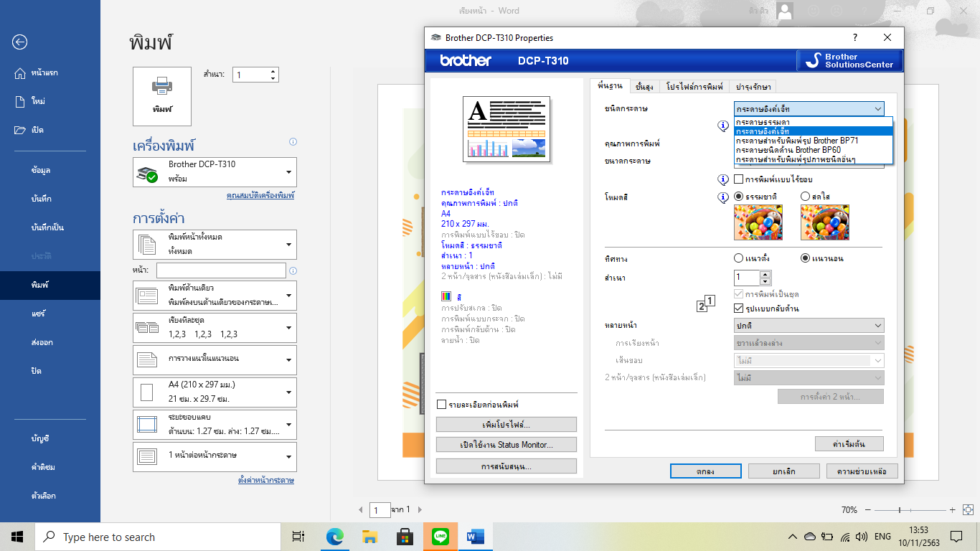Enable borderless printing checkbox
The width and height of the screenshot is (980, 551).
click(x=739, y=179)
